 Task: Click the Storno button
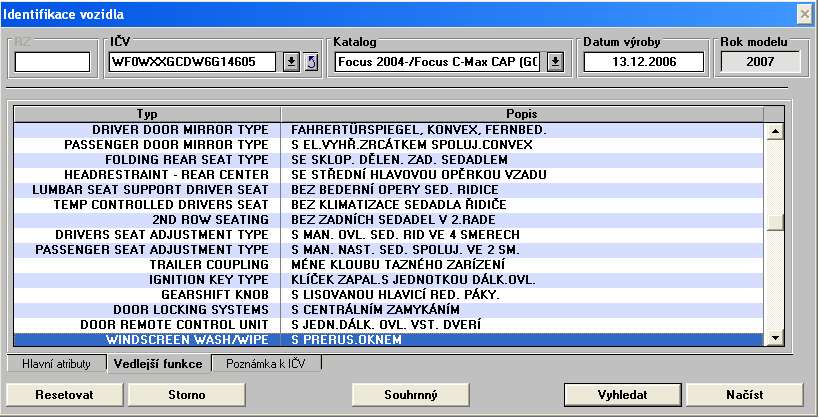tap(187, 394)
